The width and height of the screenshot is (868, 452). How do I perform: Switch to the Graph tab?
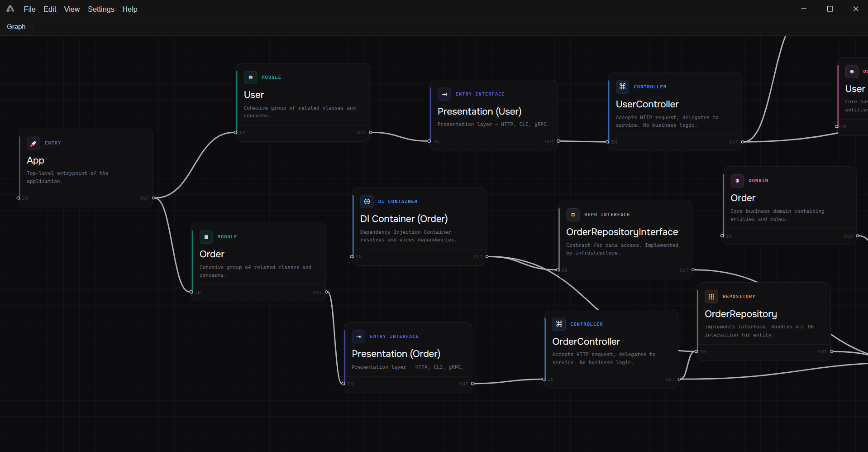(x=16, y=26)
